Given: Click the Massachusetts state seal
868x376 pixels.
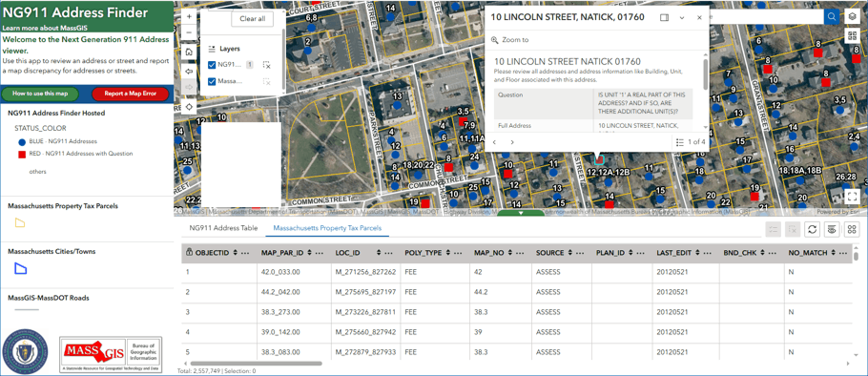Looking at the screenshot, I should 25,352.
